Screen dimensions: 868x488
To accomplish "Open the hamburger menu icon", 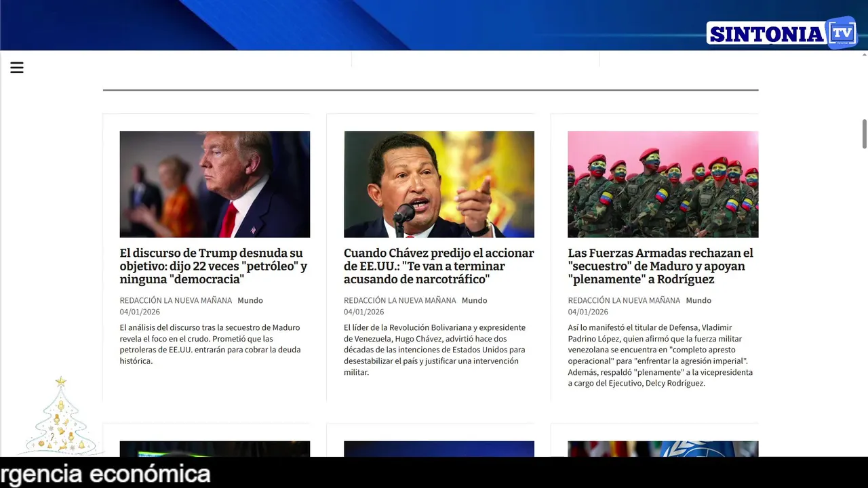I will (17, 67).
